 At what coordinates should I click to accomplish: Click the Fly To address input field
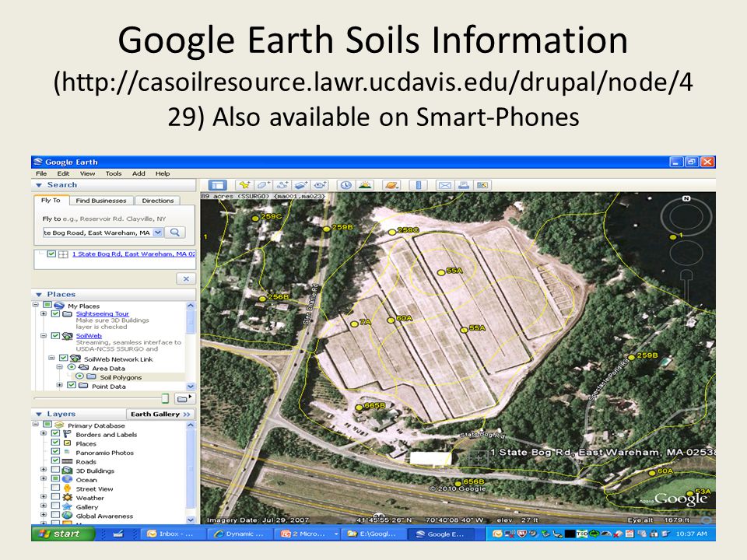[x=97, y=233]
